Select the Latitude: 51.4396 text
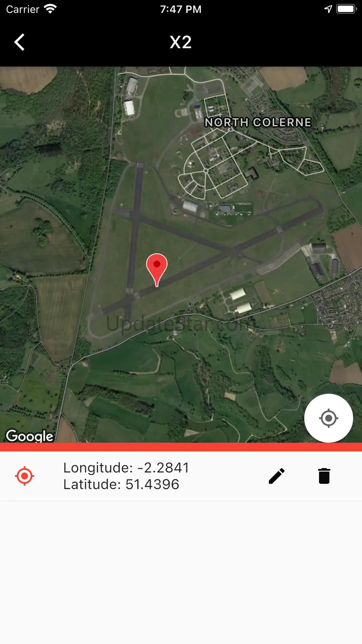 pos(121,484)
